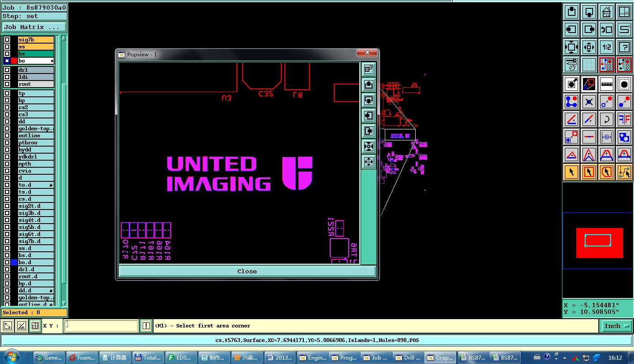
Task: Click the pan down arrow icon in main toolbar
Action: [x=589, y=12]
